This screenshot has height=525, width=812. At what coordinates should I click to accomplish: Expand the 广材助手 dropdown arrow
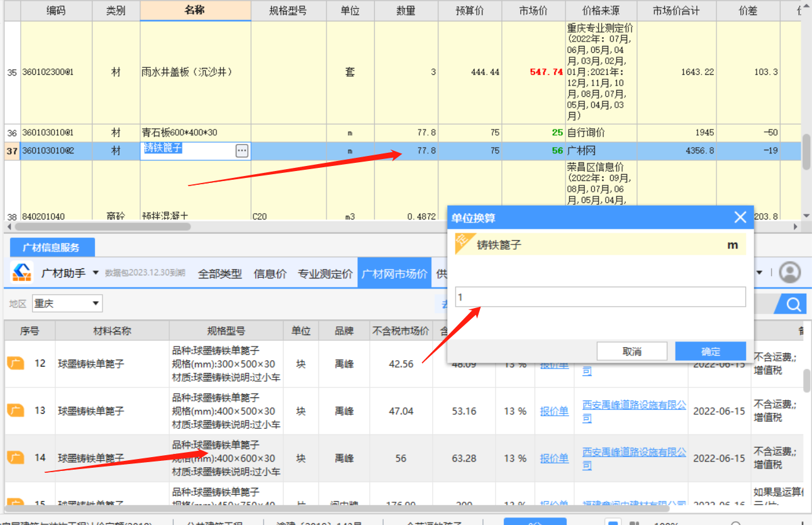point(96,273)
